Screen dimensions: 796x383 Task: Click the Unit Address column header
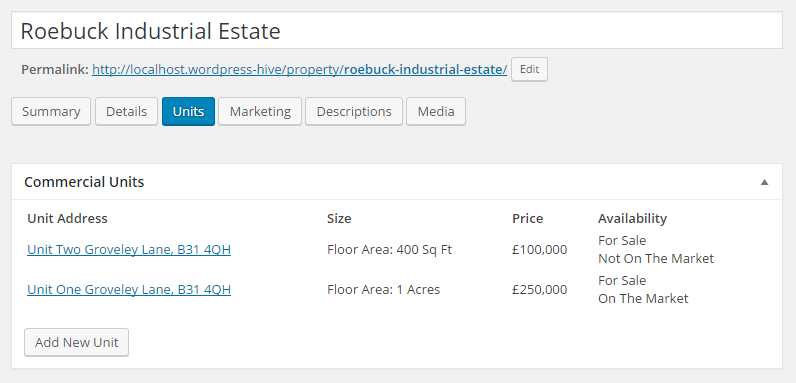[x=67, y=218]
